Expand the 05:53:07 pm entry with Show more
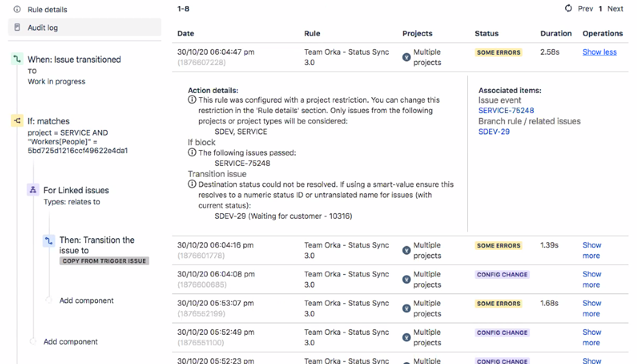Viewport: 637px width, 364px height. [591, 309]
